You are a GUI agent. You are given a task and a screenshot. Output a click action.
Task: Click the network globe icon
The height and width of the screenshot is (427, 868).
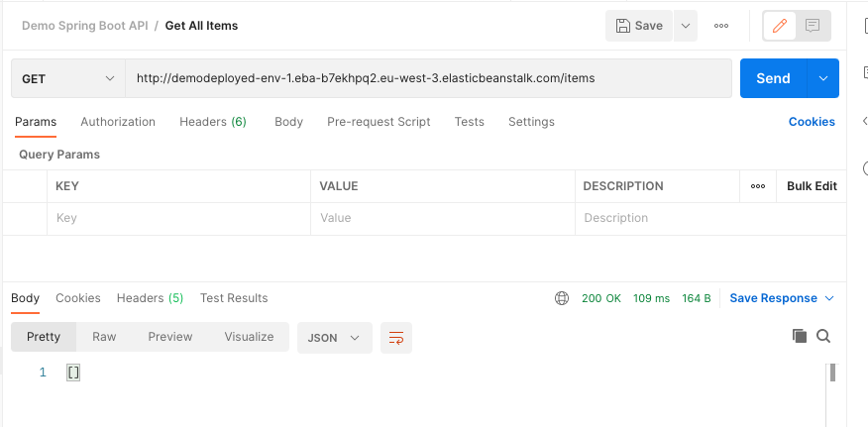[561, 298]
